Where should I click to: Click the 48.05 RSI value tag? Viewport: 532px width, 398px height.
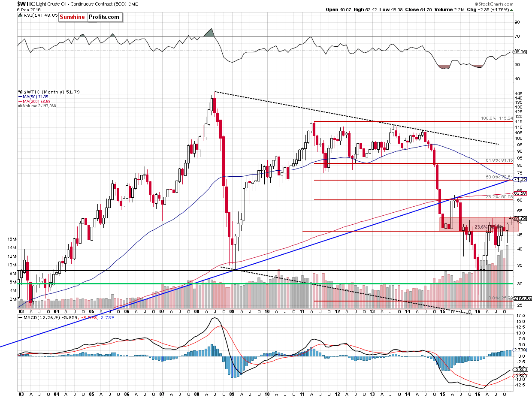click(520, 51)
